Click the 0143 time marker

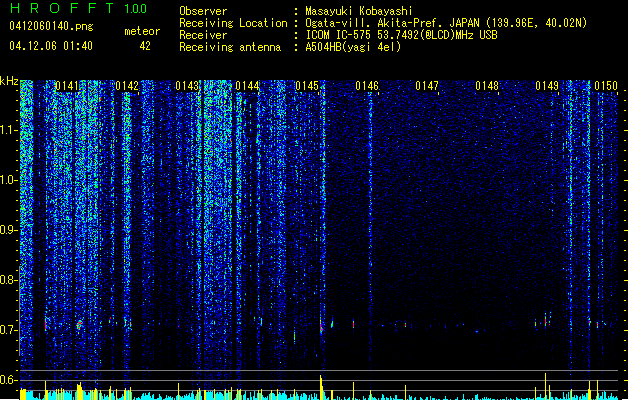[x=187, y=86]
